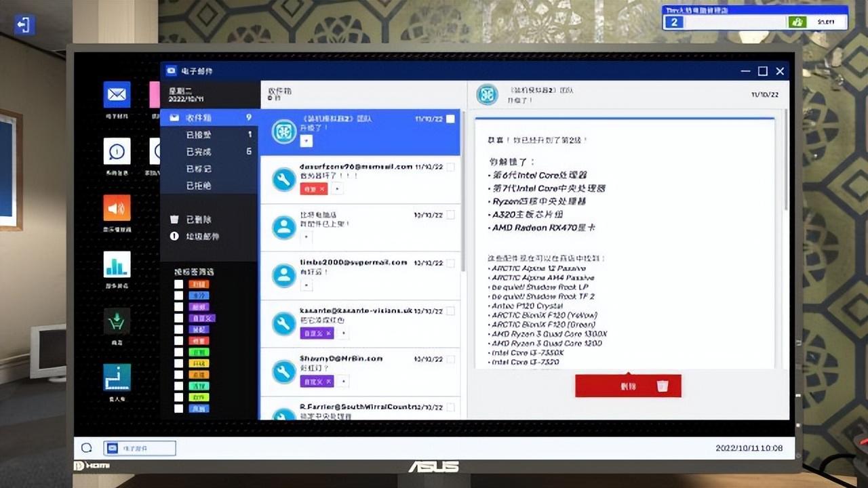Click the exit door icon at top-left
This screenshot has width=868, height=488.
pyautogui.click(x=24, y=25)
